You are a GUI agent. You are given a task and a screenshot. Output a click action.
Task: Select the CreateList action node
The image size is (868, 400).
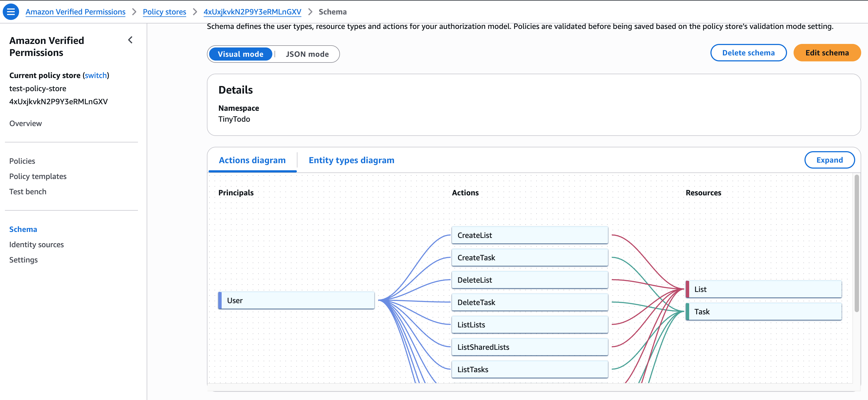point(529,235)
